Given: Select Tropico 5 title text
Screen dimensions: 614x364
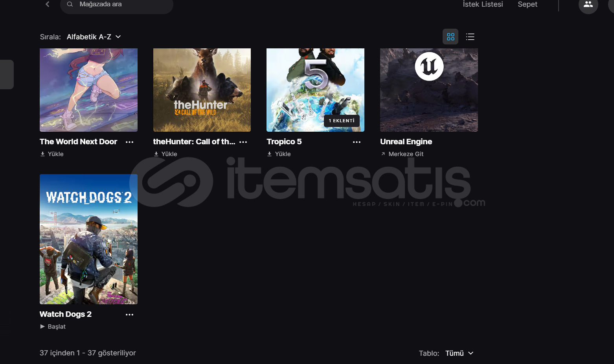Looking at the screenshot, I should pos(284,142).
